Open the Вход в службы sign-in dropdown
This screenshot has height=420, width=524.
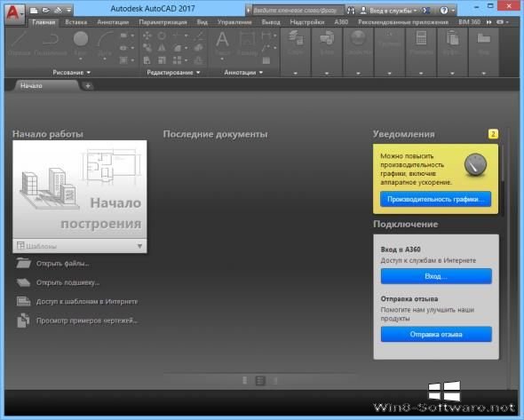tap(388, 11)
